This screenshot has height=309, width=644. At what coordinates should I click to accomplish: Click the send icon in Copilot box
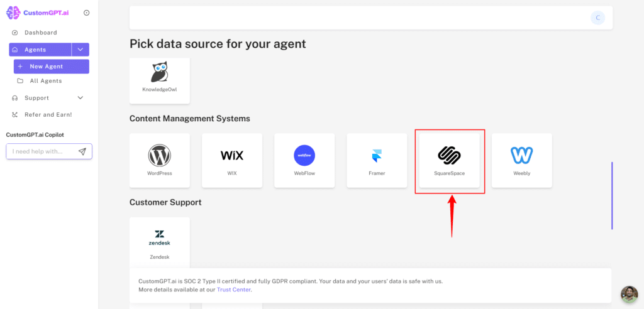click(x=82, y=151)
